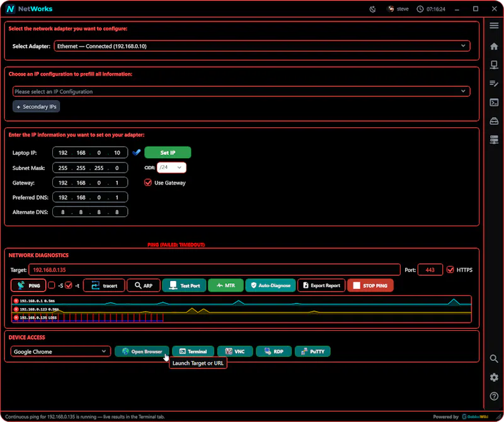The image size is (504, 422).
Task: Uncheck Use Gateway
Action: tap(148, 183)
